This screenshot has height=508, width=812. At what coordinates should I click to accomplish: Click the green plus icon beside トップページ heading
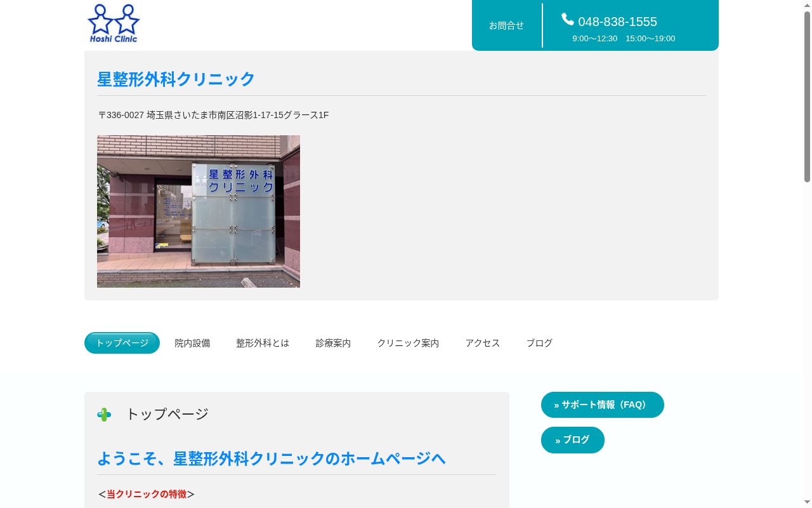[x=104, y=415]
